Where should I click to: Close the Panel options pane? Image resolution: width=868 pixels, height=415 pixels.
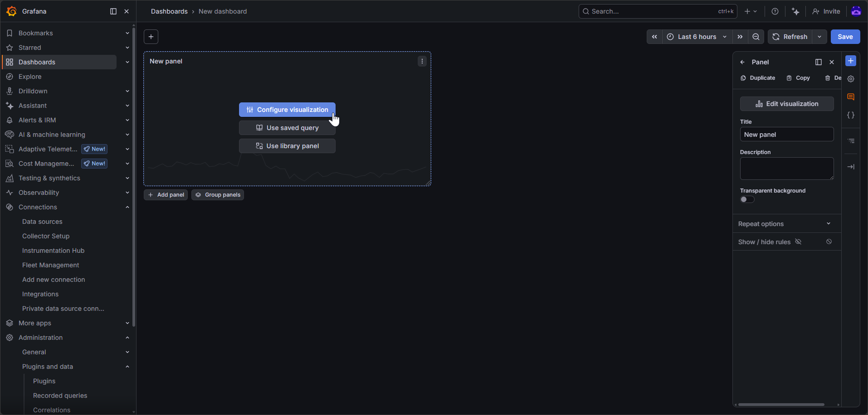[x=832, y=62]
